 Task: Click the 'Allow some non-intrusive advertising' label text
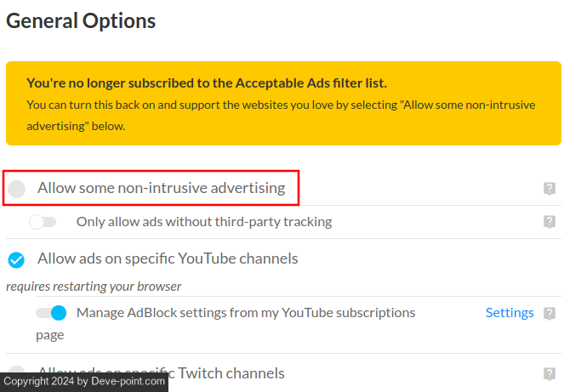(161, 188)
